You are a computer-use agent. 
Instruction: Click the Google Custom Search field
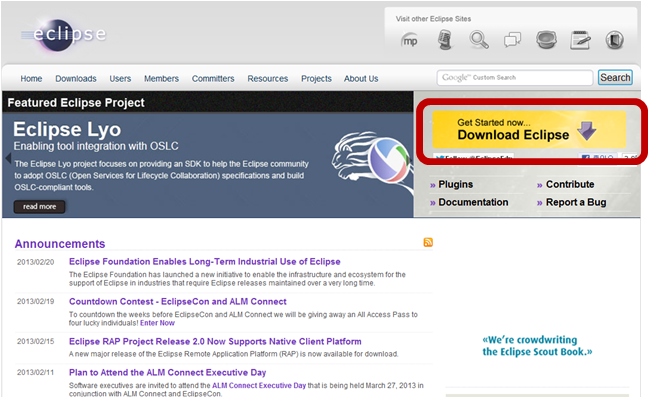(514, 78)
